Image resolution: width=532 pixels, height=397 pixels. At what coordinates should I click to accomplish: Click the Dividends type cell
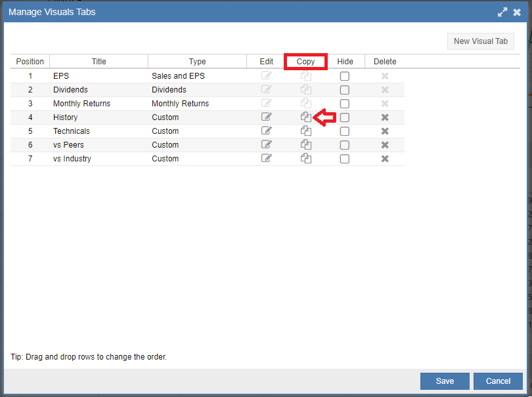[x=197, y=90]
